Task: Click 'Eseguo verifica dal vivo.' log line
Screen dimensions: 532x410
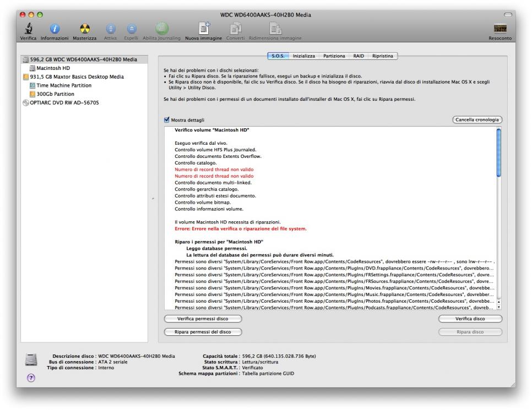Action: [x=201, y=143]
